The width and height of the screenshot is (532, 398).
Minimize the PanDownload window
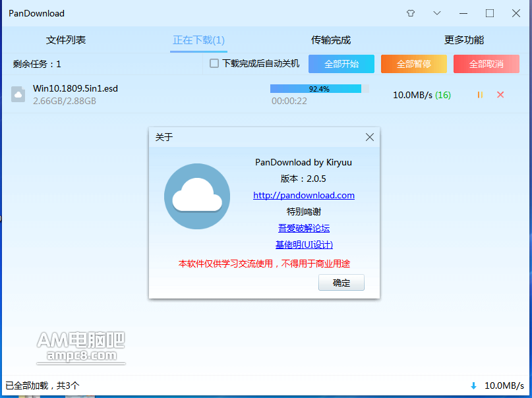463,13
